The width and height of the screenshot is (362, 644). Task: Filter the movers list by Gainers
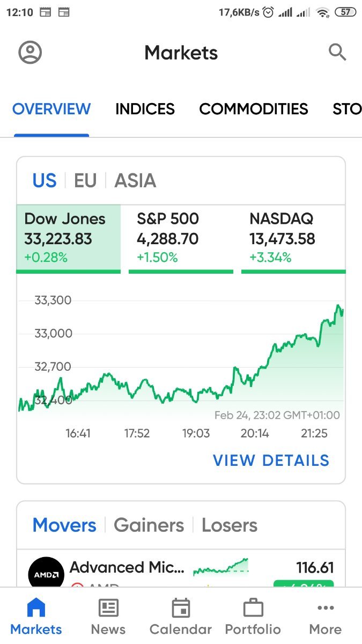[x=149, y=525]
